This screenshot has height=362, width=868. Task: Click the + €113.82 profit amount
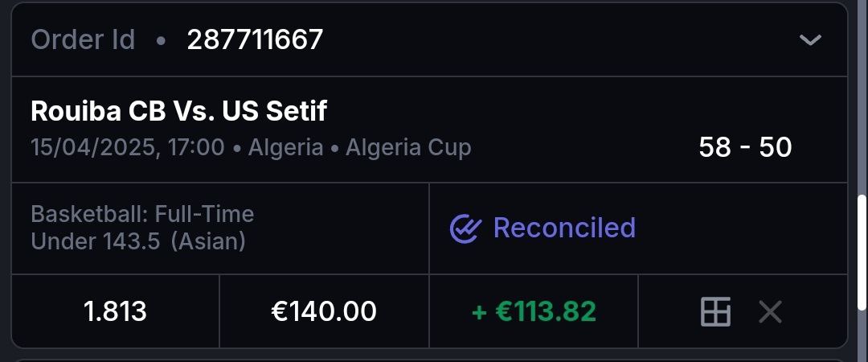(534, 311)
